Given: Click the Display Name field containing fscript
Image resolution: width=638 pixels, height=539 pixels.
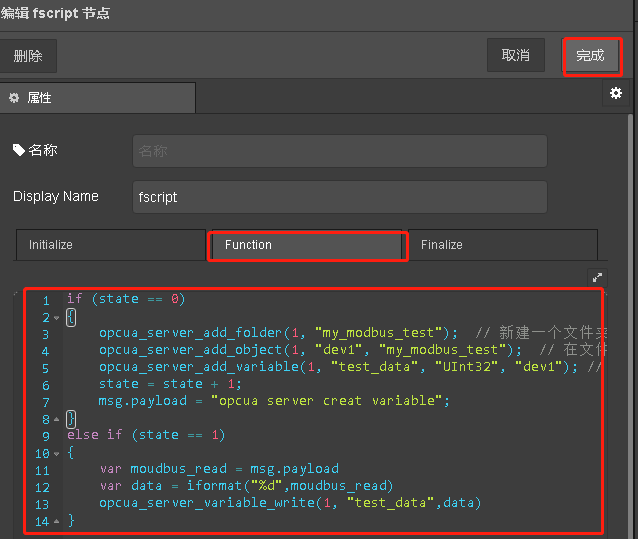Looking at the screenshot, I should [x=339, y=197].
